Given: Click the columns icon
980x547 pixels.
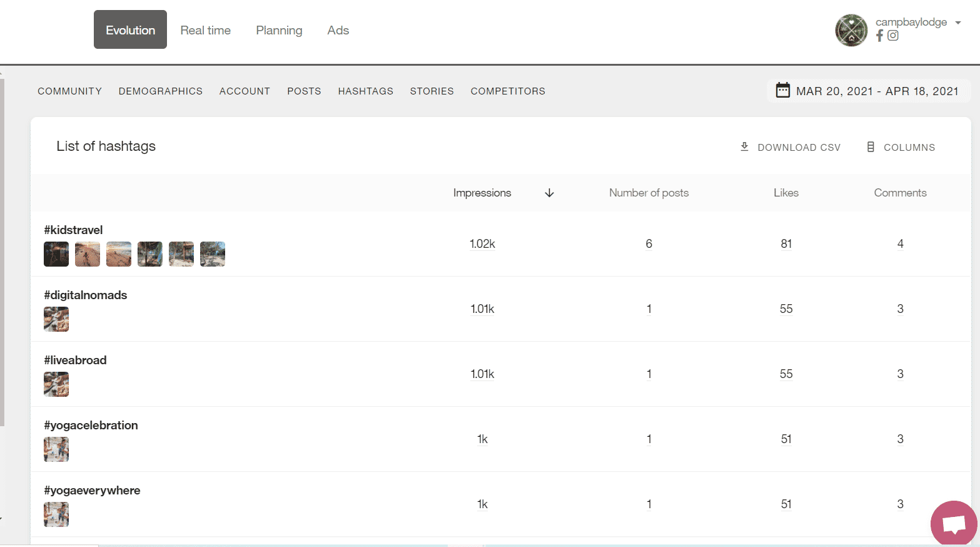Looking at the screenshot, I should pyautogui.click(x=871, y=147).
